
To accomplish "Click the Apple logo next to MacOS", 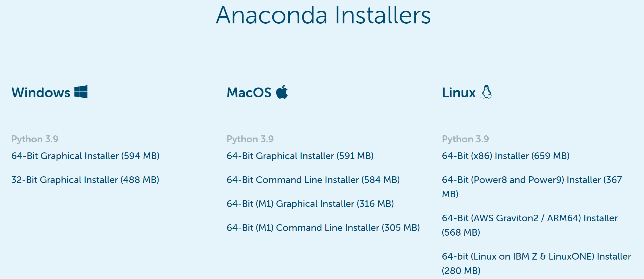I will (282, 92).
